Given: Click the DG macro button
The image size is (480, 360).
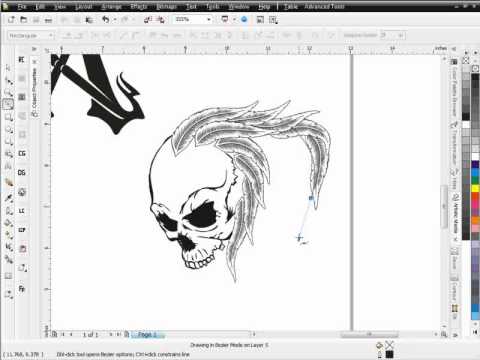Looking at the screenshot, I should tap(22, 173).
